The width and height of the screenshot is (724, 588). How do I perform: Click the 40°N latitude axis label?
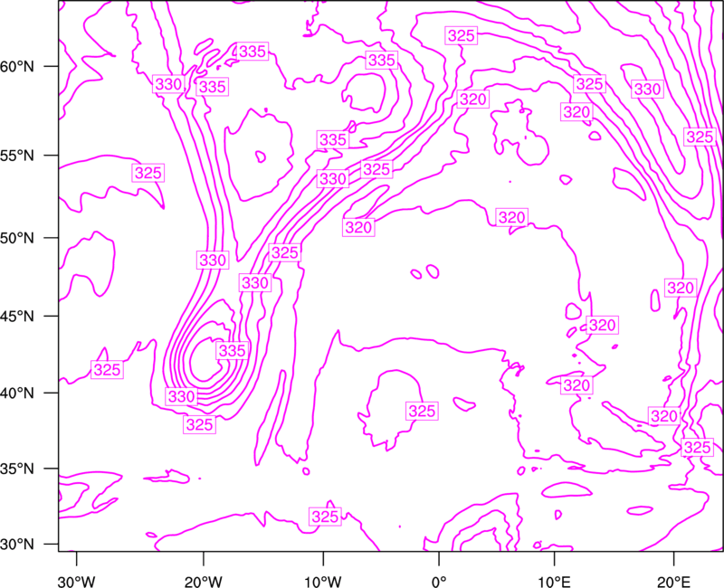pyautogui.click(x=17, y=393)
